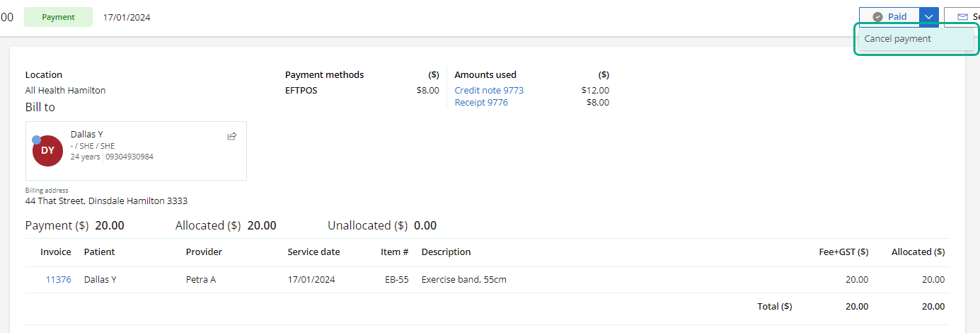
Task: Open Credit note 9773
Action: (489, 90)
